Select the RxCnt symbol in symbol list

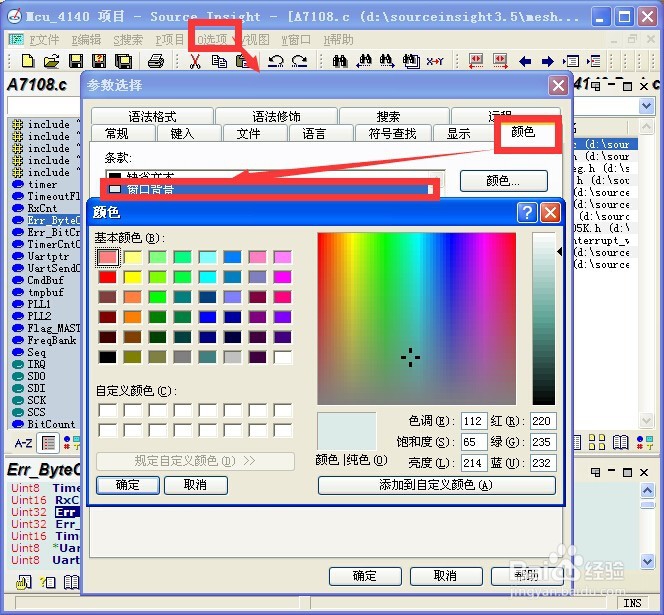pos(42,208)
